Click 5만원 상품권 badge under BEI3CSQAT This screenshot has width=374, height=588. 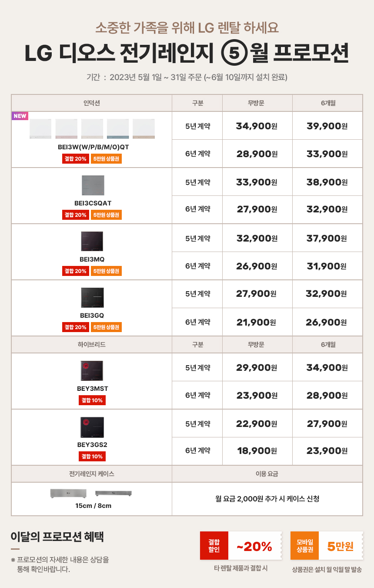coord(107,215)
